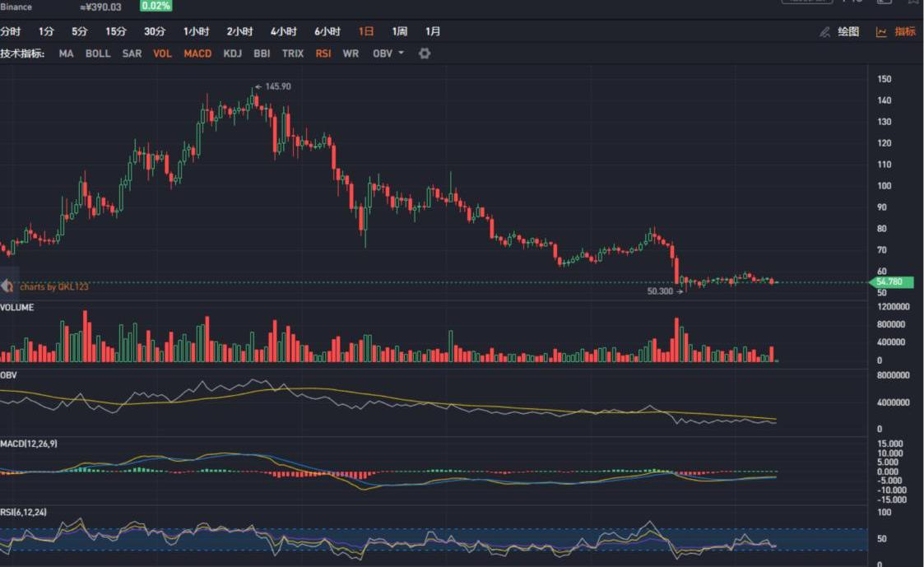
Task: Open the indicator settings gear icon
Action: pyautogui.click(x=425, y=53)
